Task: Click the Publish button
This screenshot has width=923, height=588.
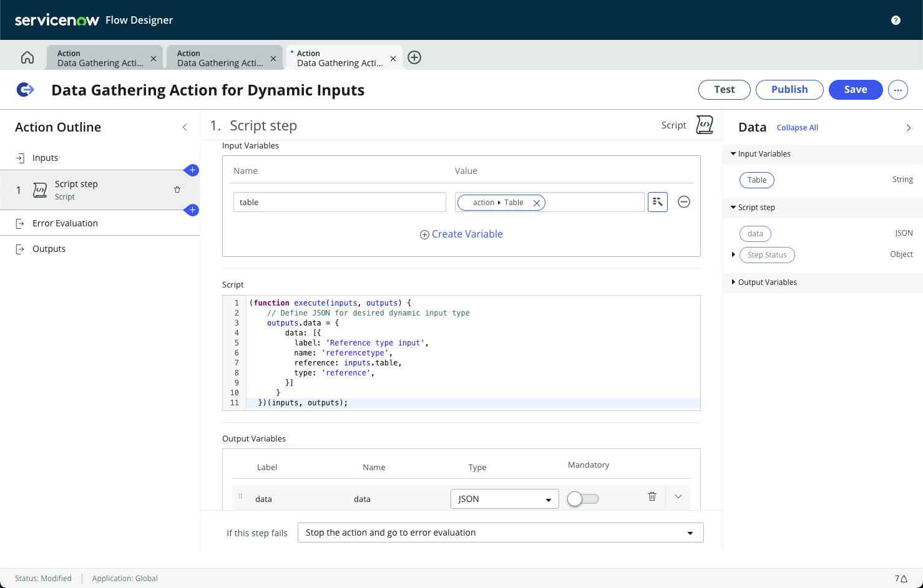Action: (789, 90)
